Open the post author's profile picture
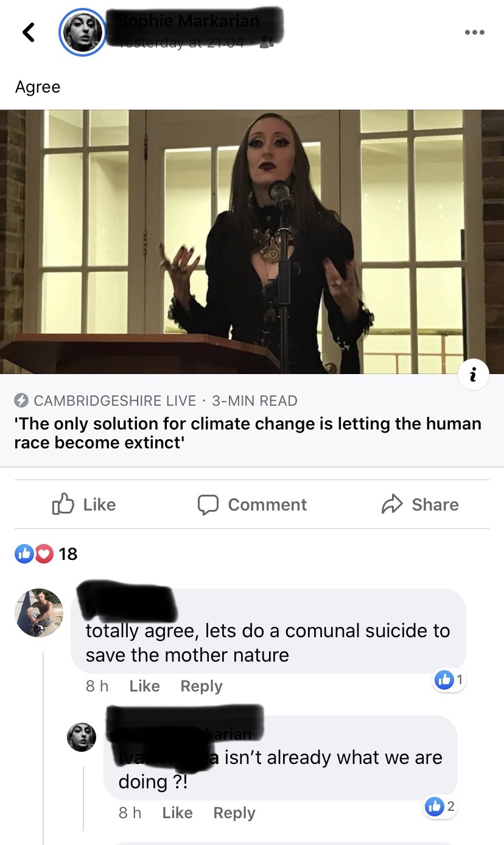The image size is (504, 845). [83, 32]
